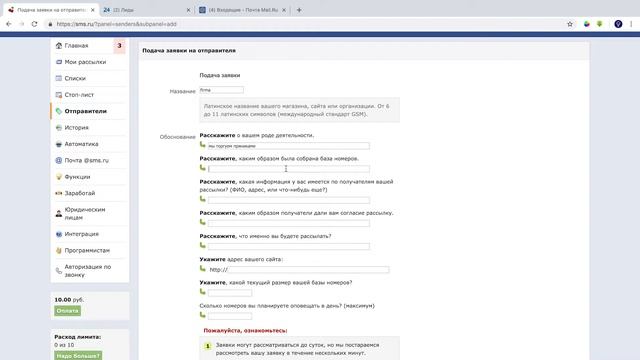Click the site address http:// field
Screen dimensions: 640x360
[309, 269]
